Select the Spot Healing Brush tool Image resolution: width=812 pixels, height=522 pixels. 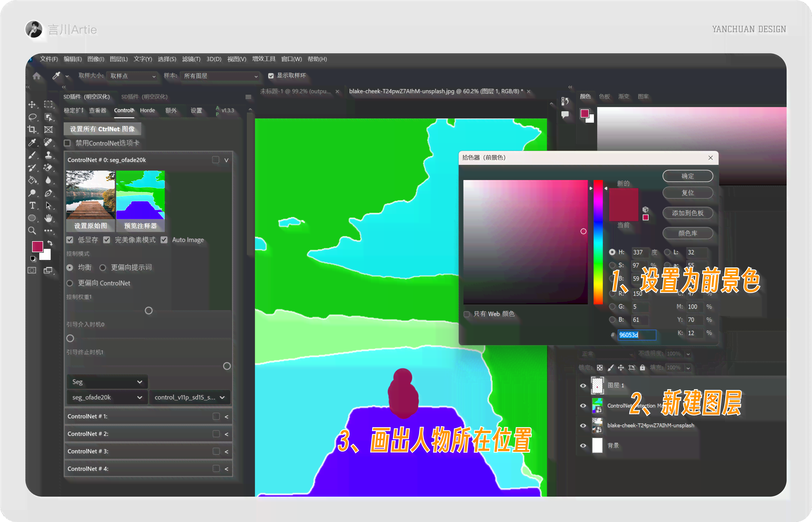pyautogui.click(x=48, y=142)
